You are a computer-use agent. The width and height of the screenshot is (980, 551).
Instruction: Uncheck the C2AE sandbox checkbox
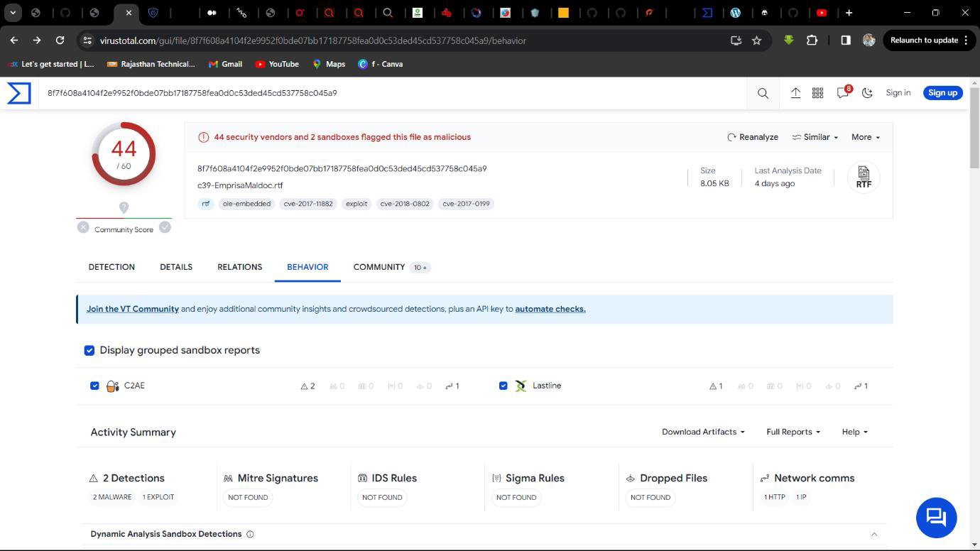pos(94,386)
